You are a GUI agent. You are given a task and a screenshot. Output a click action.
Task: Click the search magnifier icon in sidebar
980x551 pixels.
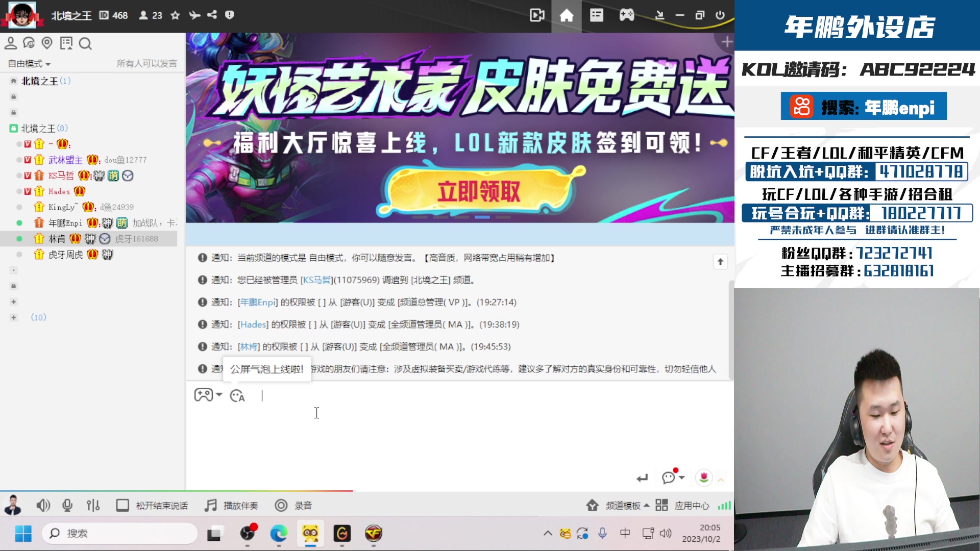pyautogui.click(x=85, y=44)
